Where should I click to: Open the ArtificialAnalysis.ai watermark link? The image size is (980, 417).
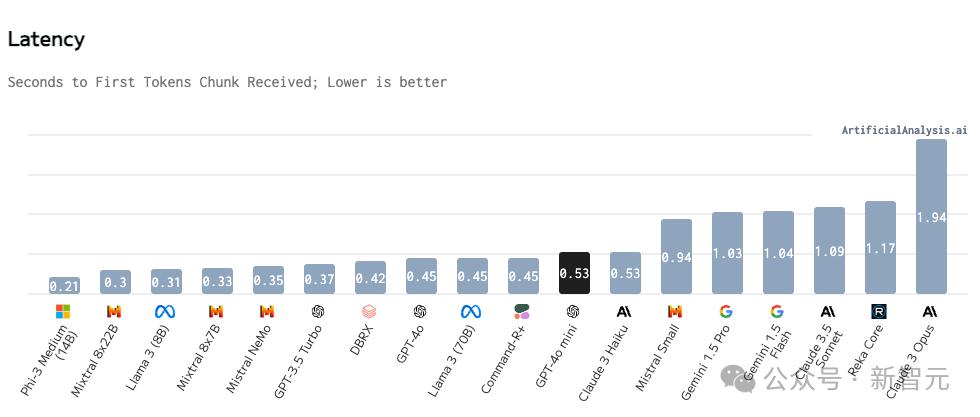pyautogui.click(x=903, y=130)
